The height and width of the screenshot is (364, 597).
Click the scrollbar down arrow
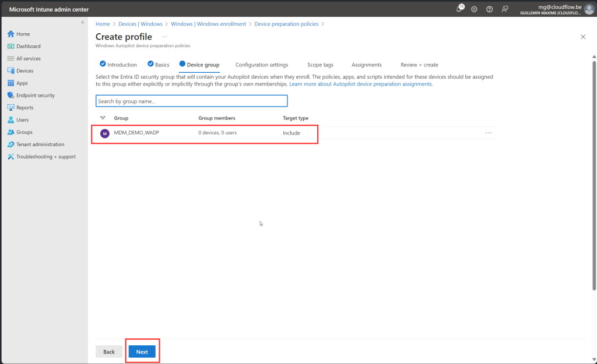point(594,359)
